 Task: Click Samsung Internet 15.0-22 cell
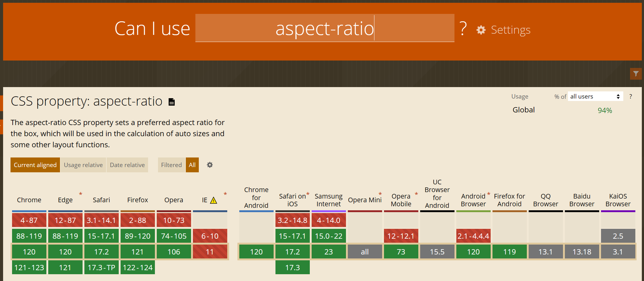coord(329,236)
